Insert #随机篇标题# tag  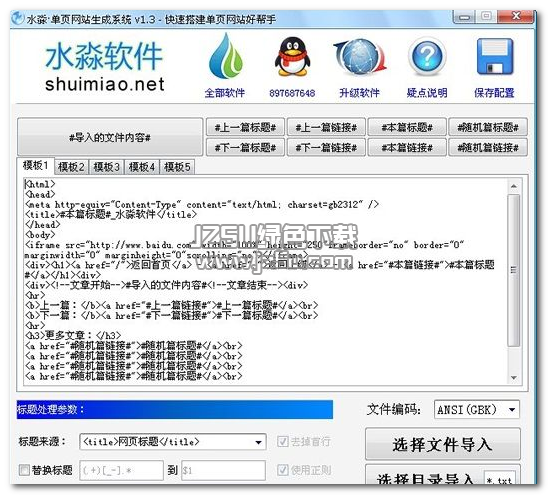pyautogui.click(x=488, y=127)
